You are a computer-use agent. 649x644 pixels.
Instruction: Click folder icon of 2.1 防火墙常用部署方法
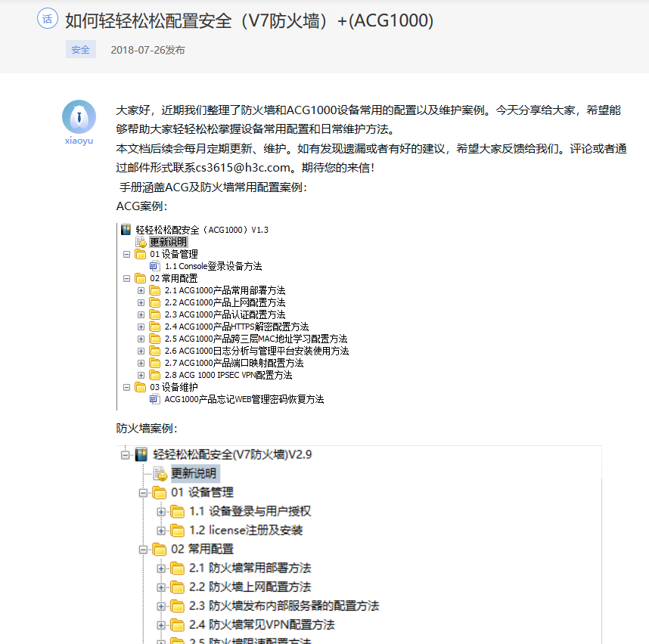coord(178,568)
